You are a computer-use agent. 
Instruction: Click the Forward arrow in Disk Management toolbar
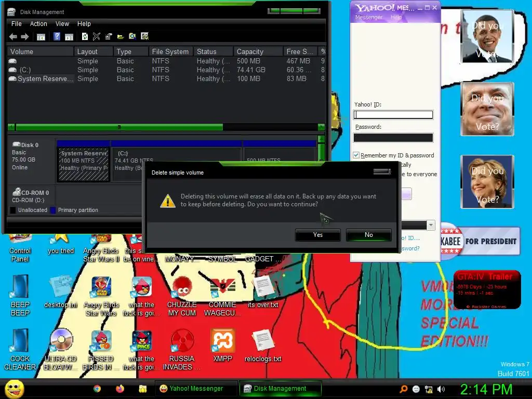[25, 37]
